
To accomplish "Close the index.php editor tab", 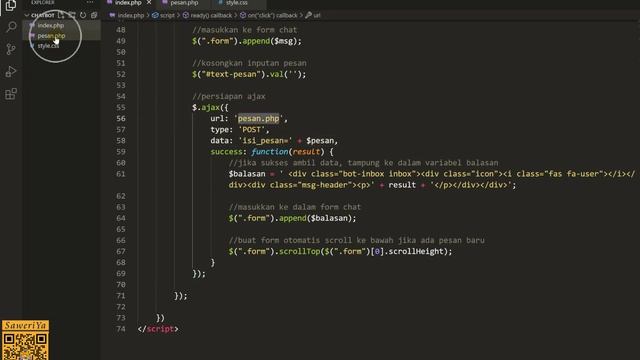I will (x=149, y=3).
